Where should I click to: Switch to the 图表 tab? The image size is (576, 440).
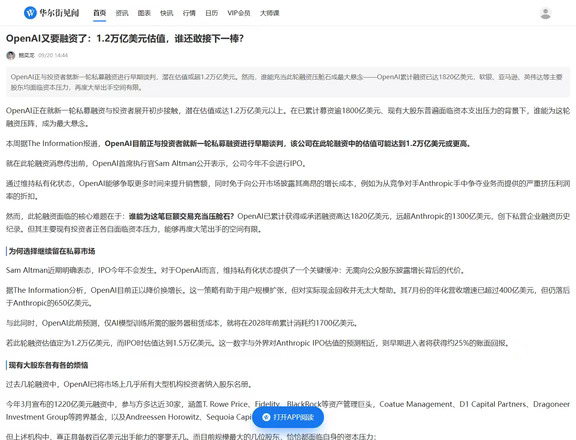click(x=144, y=13)
